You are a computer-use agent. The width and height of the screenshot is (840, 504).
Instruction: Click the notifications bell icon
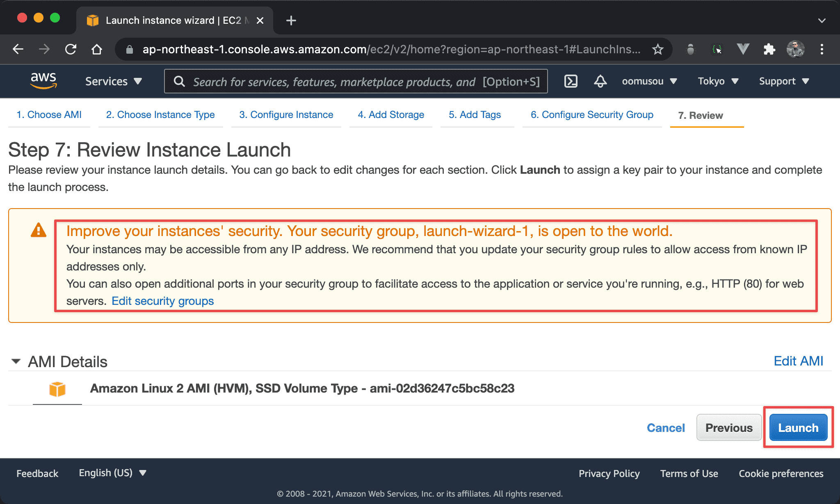600,82
